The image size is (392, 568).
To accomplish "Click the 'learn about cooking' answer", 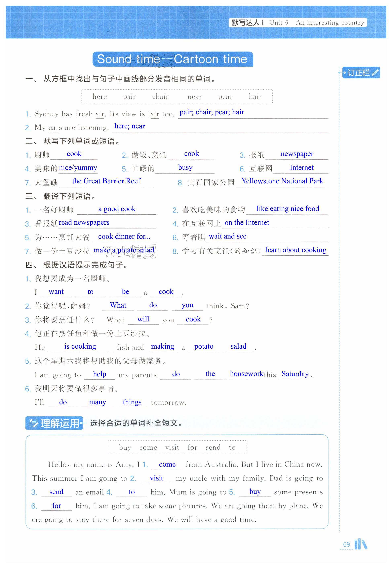I will click(x=296, y=250).
